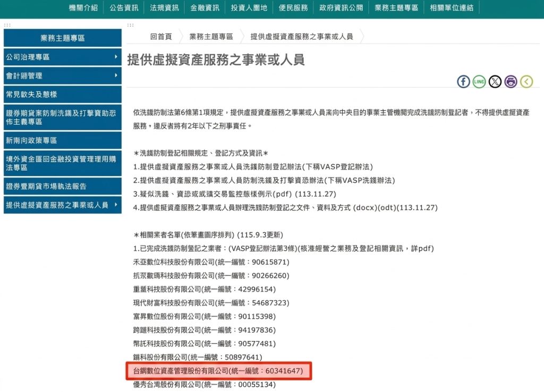Open 證券暨期貨市場執法報告 sidebar item
This screenshot has height=392, width=544.
pos(63,186)
